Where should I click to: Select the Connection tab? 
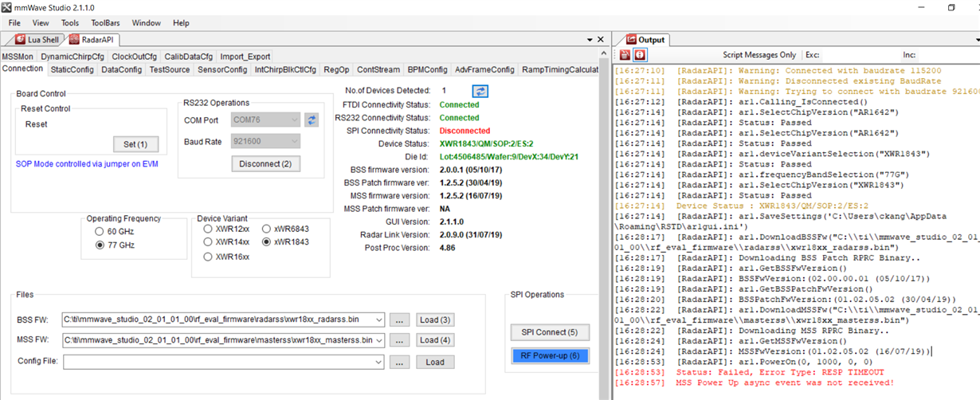tap(23, 69)
